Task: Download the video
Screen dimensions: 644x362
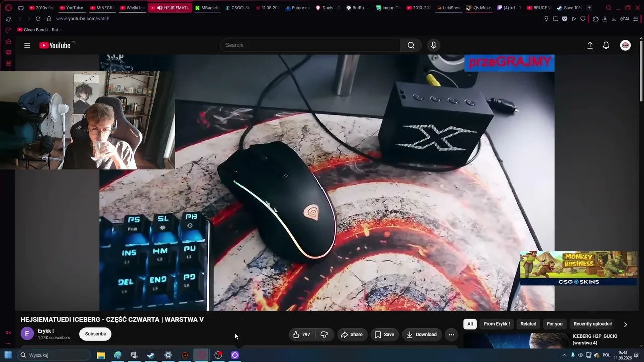Action: (422, 334)
